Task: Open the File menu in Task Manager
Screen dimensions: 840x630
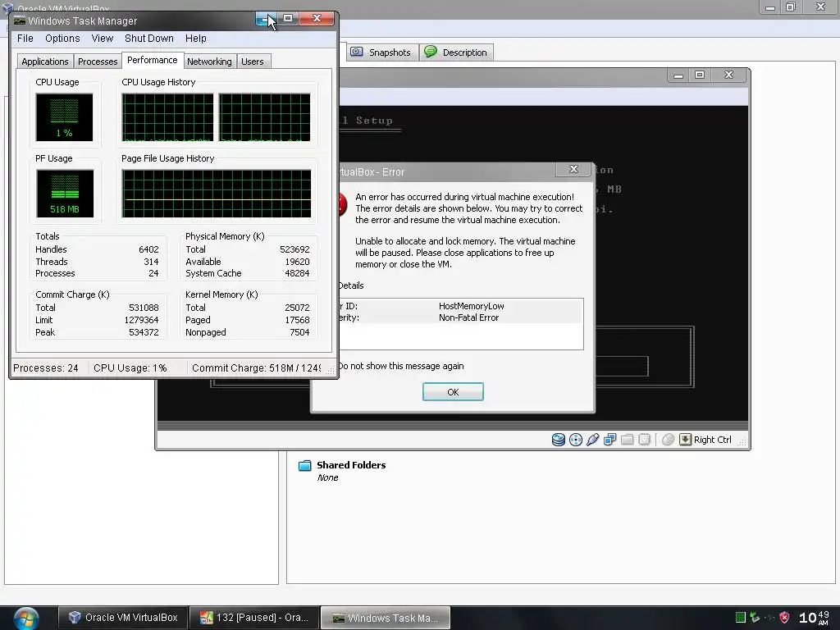Action: [x=25, y=39]
